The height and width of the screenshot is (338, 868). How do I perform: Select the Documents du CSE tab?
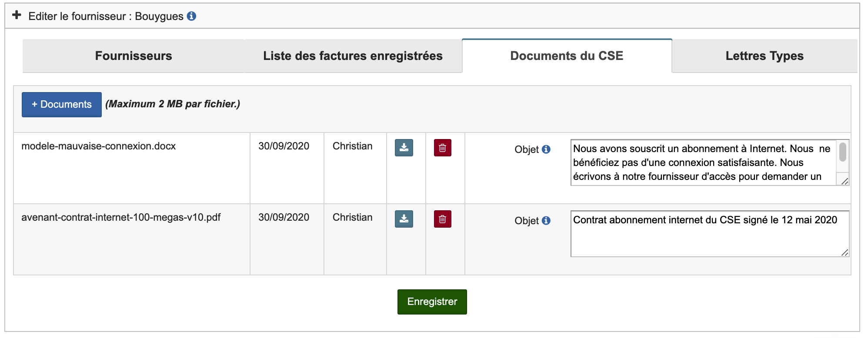tap(567, 56)
